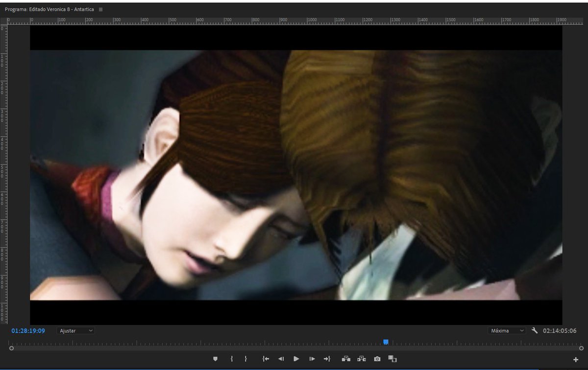
Task: Click the Extract button
Action: [362, 359]
